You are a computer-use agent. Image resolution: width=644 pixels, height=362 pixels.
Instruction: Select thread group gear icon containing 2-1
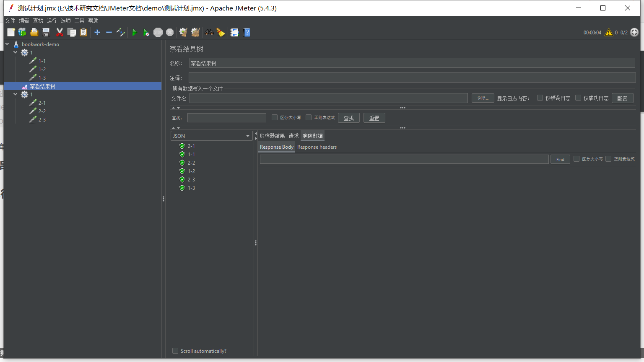point(24,94)
